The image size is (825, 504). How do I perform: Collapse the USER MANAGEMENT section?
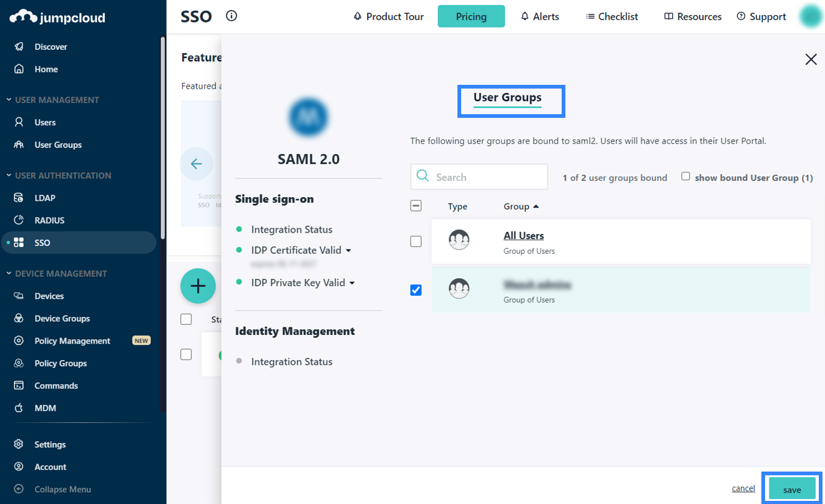point(52,100)
